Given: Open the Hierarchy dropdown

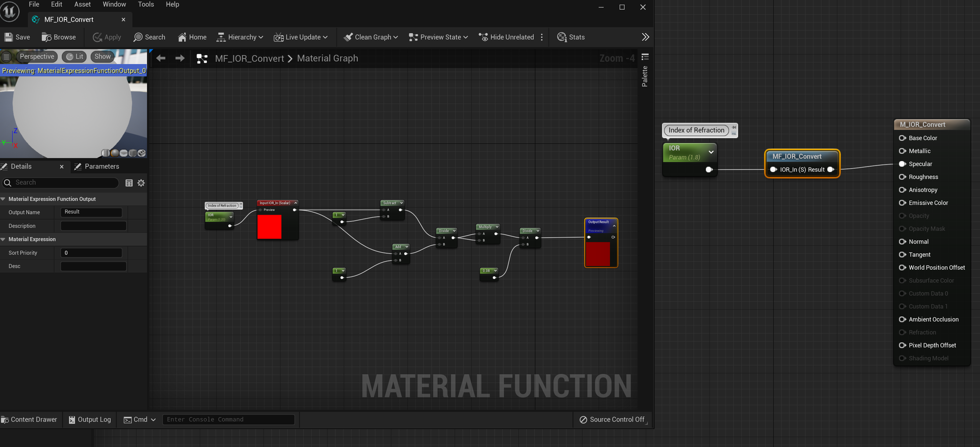Looking at the screenshot, I should tap(240, 37).
